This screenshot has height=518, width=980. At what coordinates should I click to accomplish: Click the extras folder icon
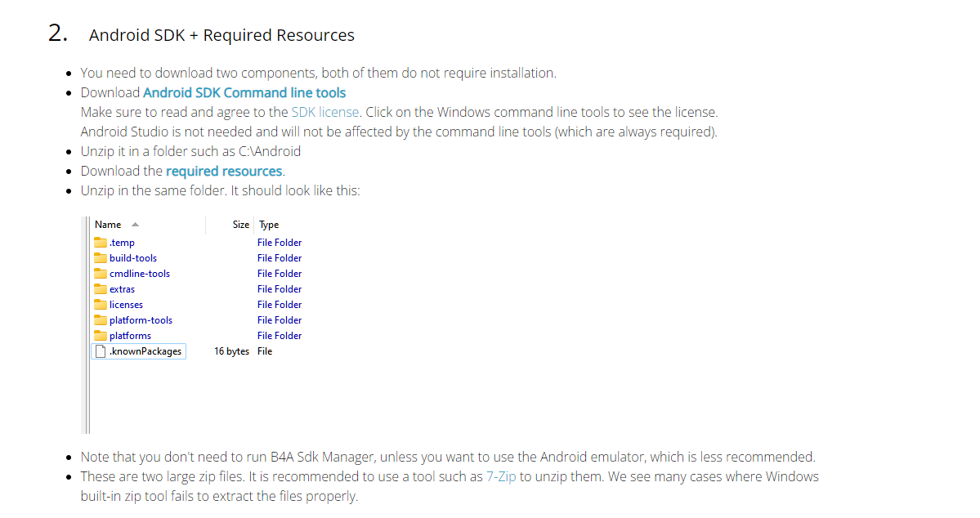pyautogui.click(x=101, y=289)
